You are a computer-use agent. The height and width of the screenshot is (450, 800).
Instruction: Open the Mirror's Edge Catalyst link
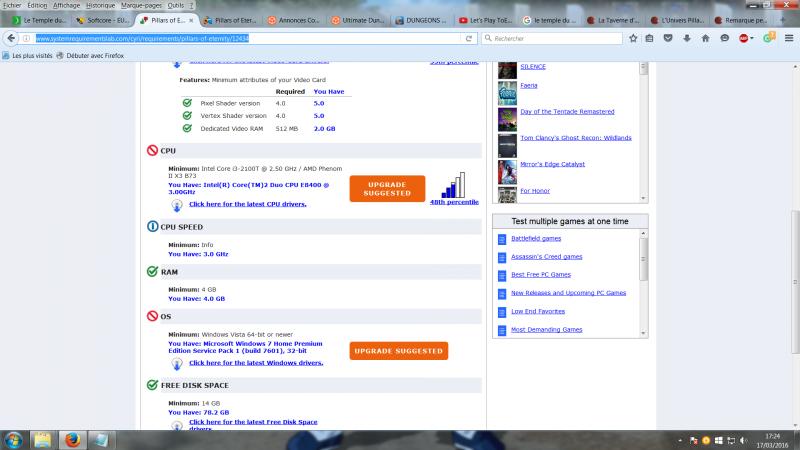552,164
